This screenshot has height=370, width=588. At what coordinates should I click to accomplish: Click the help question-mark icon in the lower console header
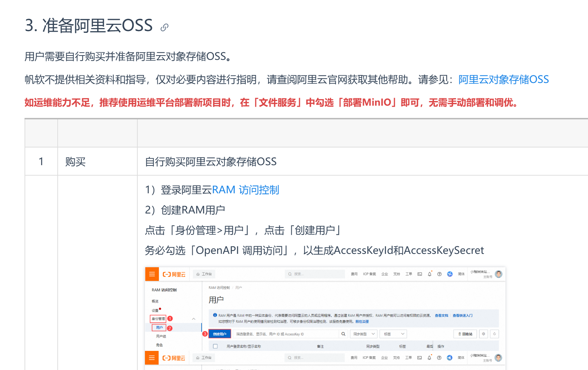[439, 358]
